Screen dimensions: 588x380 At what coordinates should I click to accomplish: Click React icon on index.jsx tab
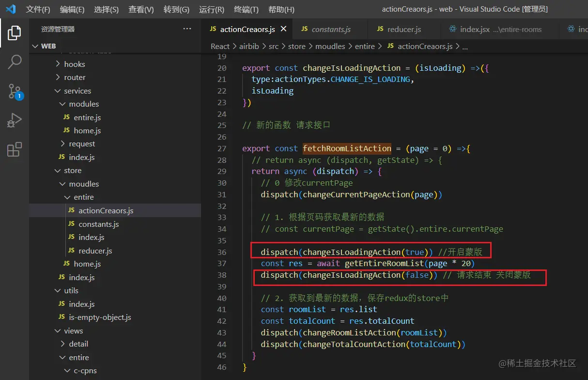452,29
